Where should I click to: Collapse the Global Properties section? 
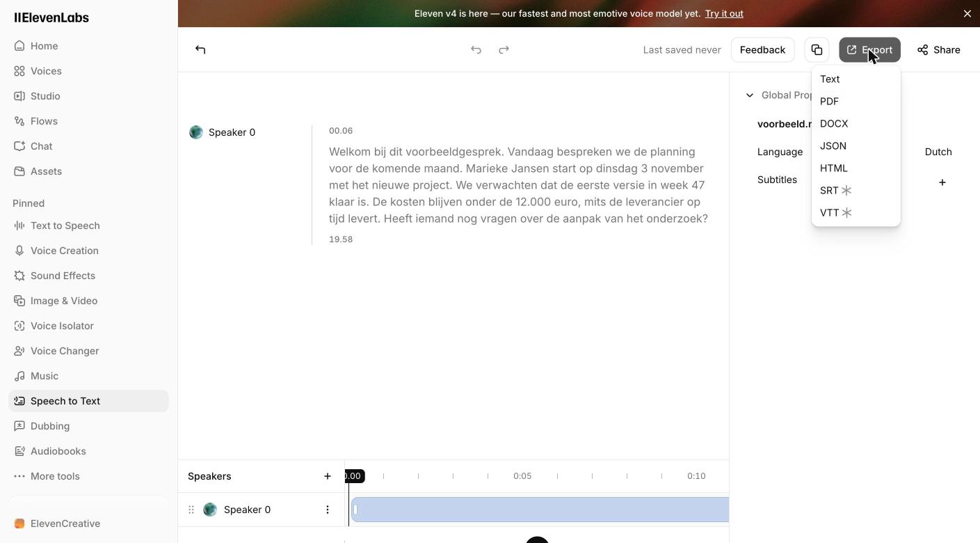750,95
